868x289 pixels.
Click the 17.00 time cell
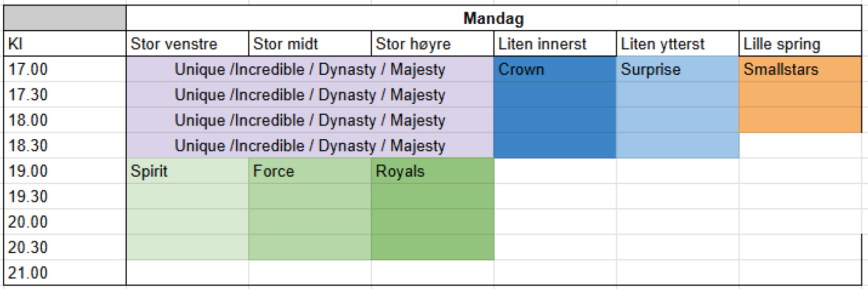point(65,69)
